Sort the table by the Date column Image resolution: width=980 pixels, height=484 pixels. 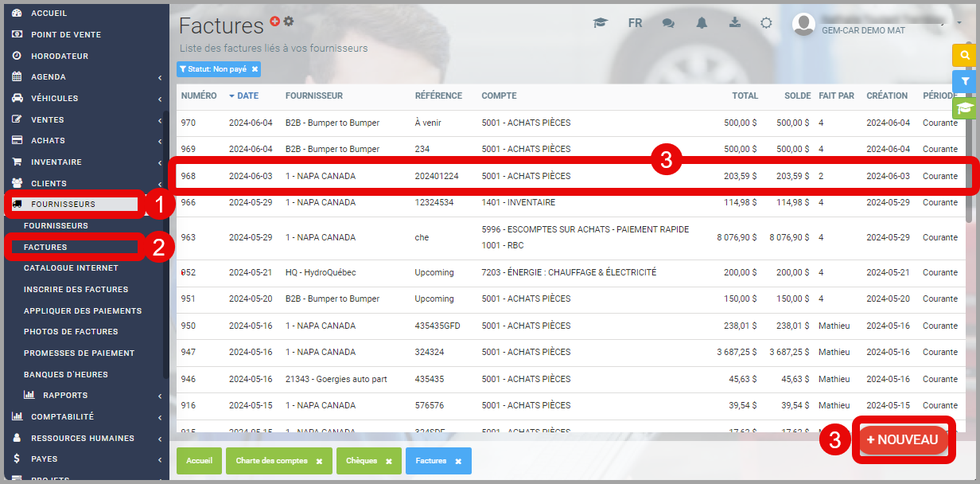tap(247, 96)
